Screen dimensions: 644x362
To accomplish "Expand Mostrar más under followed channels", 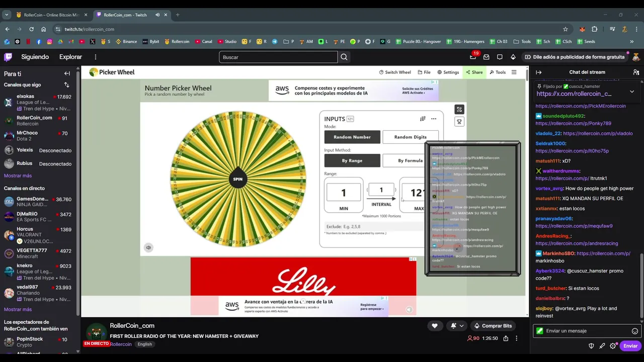I will [18, 175].
